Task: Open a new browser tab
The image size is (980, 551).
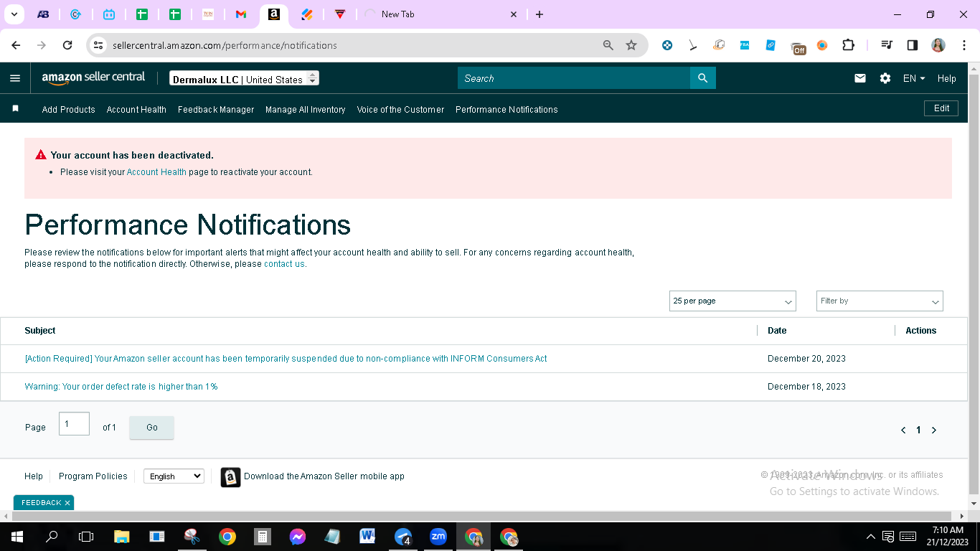Action: [x=540, y=14]
